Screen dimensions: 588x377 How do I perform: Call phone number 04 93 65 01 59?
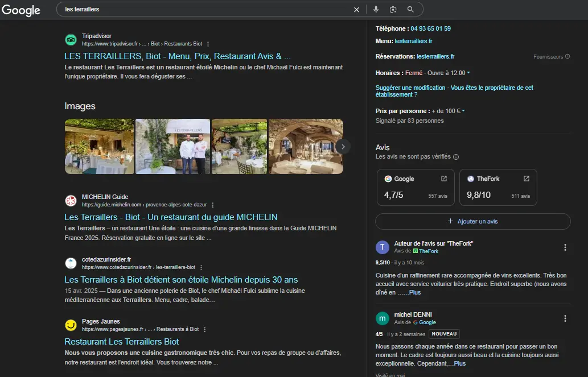(x=430, y=28)
